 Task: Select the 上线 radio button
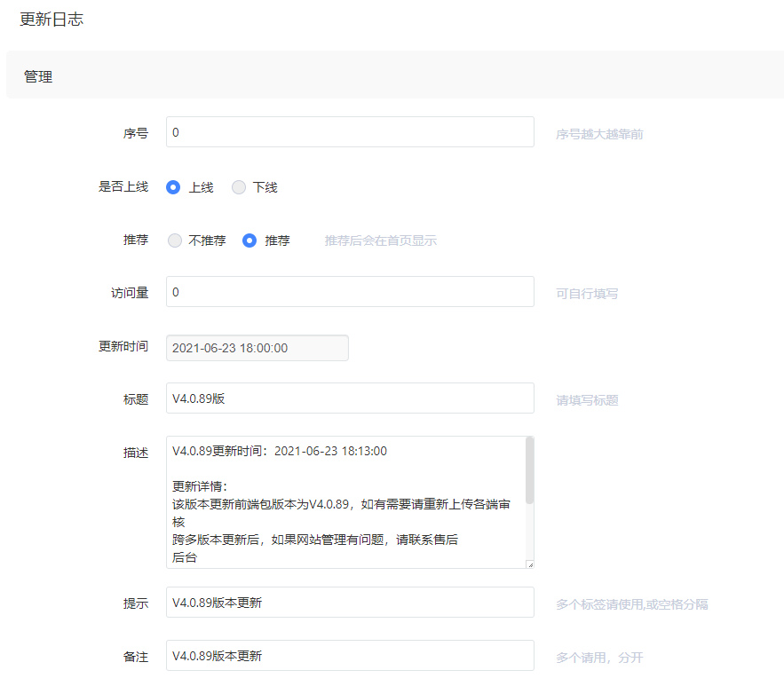pyautogui.click(x=173, y=187)
